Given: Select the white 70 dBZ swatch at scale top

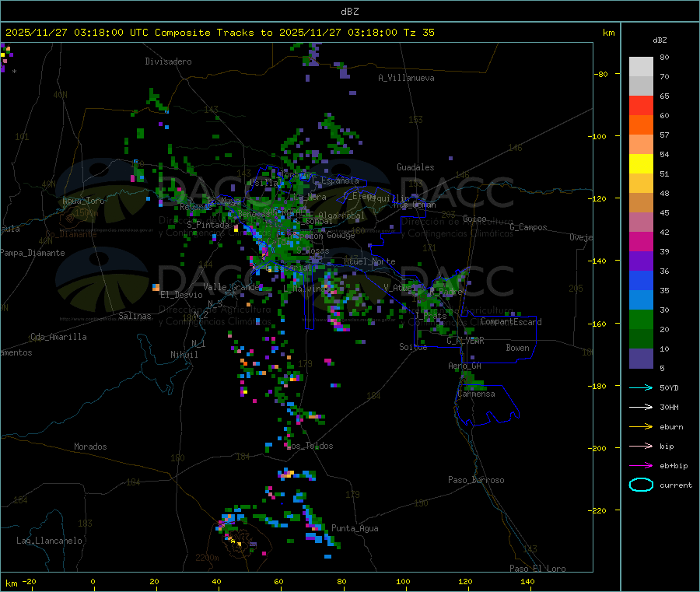Looking at the screenshot, I should [641, 67].
